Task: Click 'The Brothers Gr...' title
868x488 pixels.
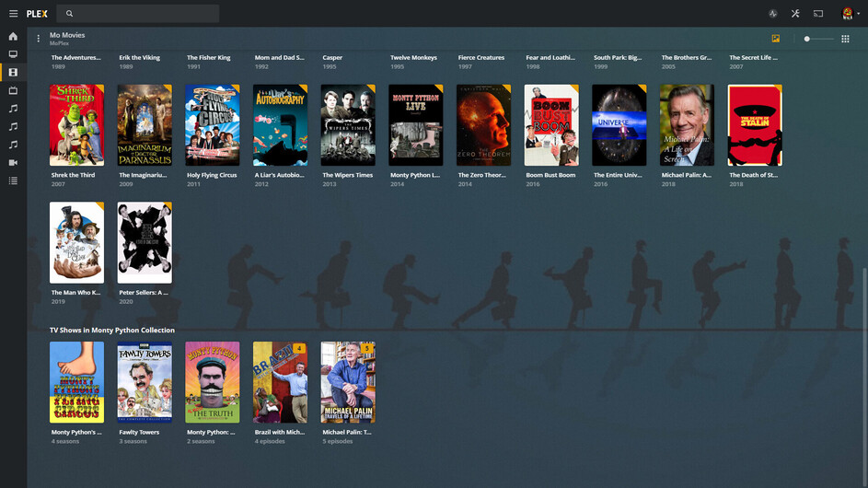Action: (x=687, y=58)
